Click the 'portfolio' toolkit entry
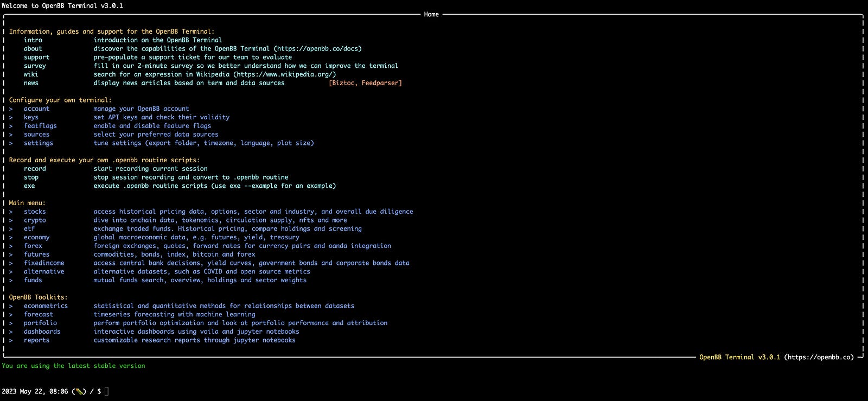 [40, 323]
